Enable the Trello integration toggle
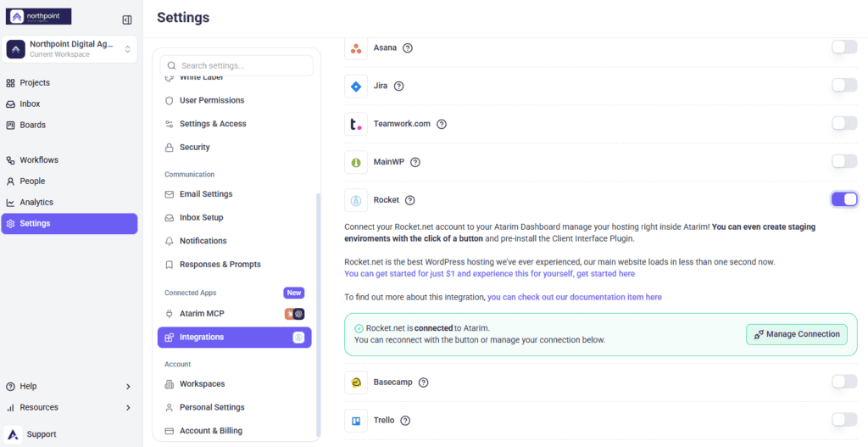 click(844, 419)
